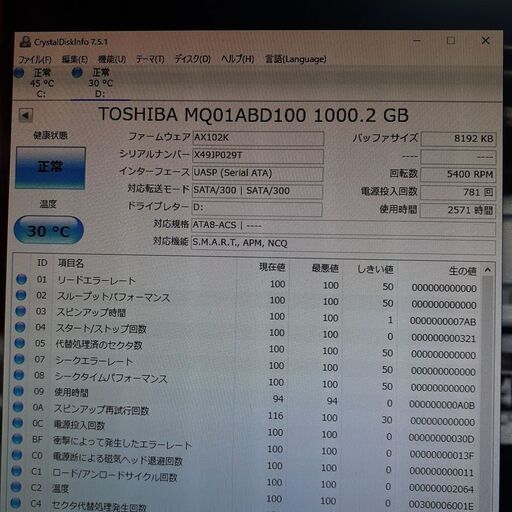Image resolution: width=512 pixels, height=512 pixels.
Task: Close the CrystalDiskInfo window
Action: coord(486,41)
